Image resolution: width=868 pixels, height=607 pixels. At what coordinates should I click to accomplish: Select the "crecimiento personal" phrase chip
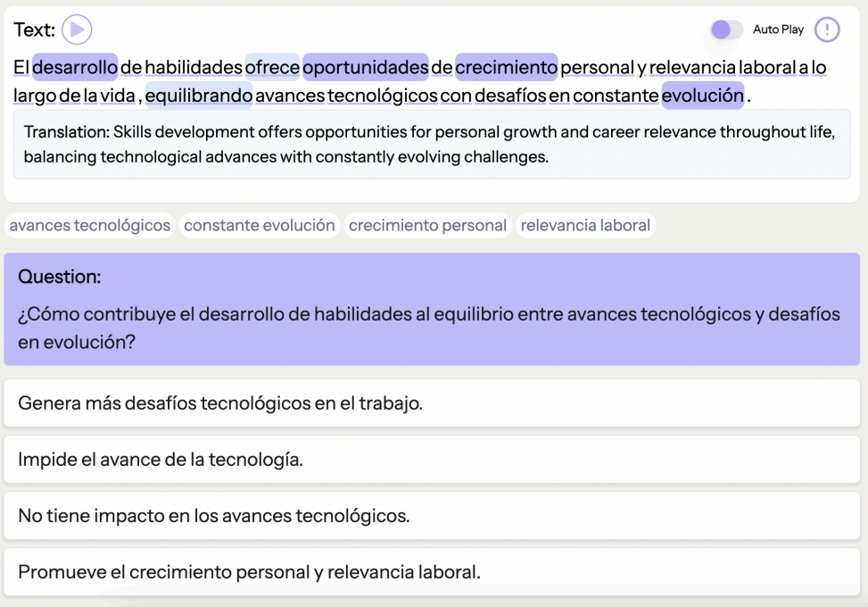pyautogui.click(x=427, y=226)
